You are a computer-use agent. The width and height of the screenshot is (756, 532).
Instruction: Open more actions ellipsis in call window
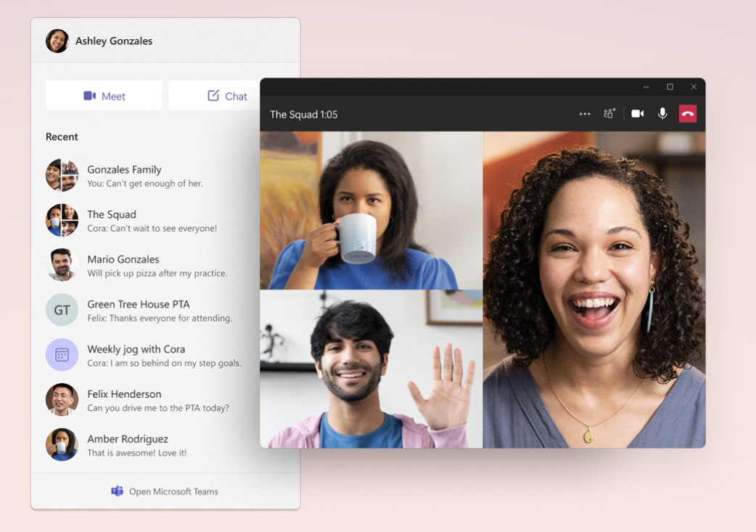pos(585,114)
